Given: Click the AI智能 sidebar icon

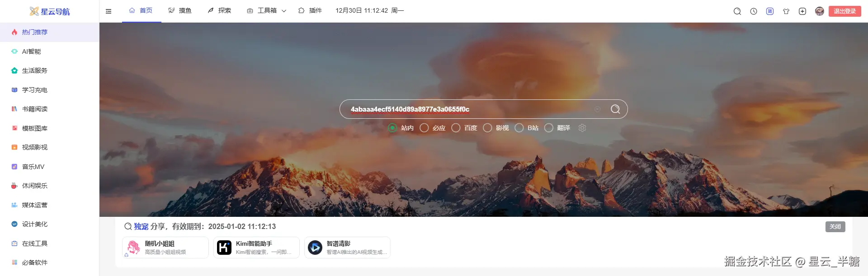Looking at the screenshot, I should pos(14,51).
